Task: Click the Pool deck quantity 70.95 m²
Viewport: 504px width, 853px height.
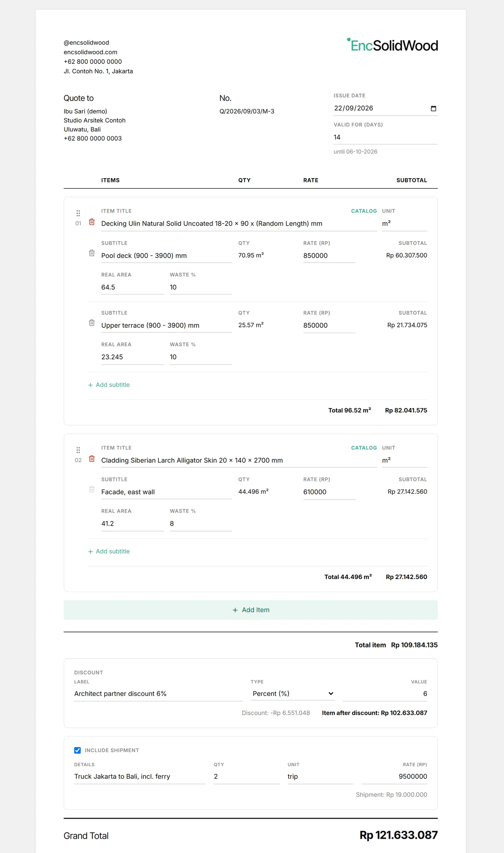Action: (x=251, y=255)
